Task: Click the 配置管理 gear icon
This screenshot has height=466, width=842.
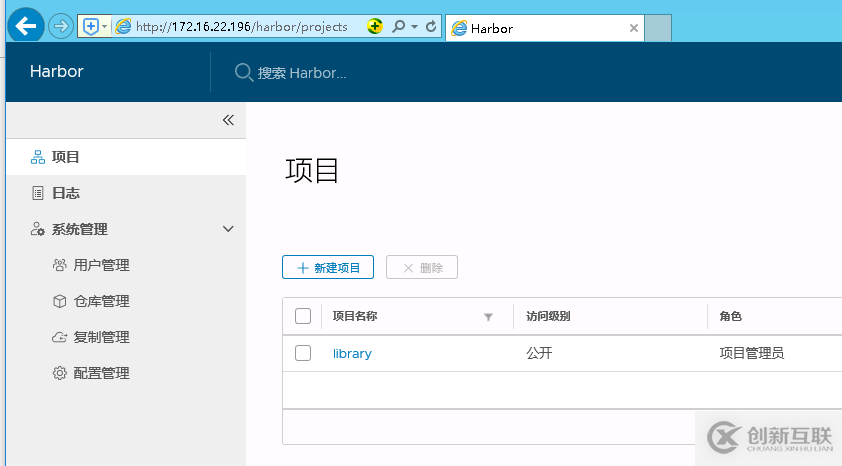Action: point(60,373)
